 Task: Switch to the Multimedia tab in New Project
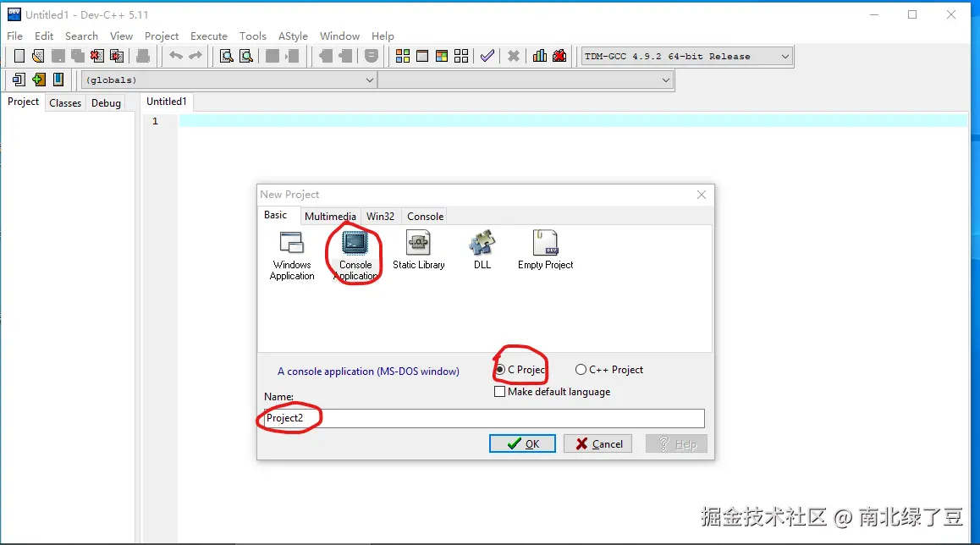330,217
